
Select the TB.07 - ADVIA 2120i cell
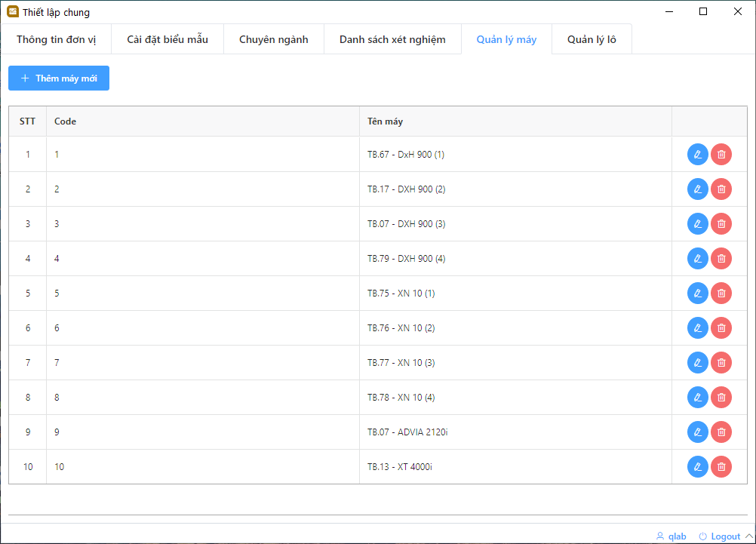(x=515, y=432)
